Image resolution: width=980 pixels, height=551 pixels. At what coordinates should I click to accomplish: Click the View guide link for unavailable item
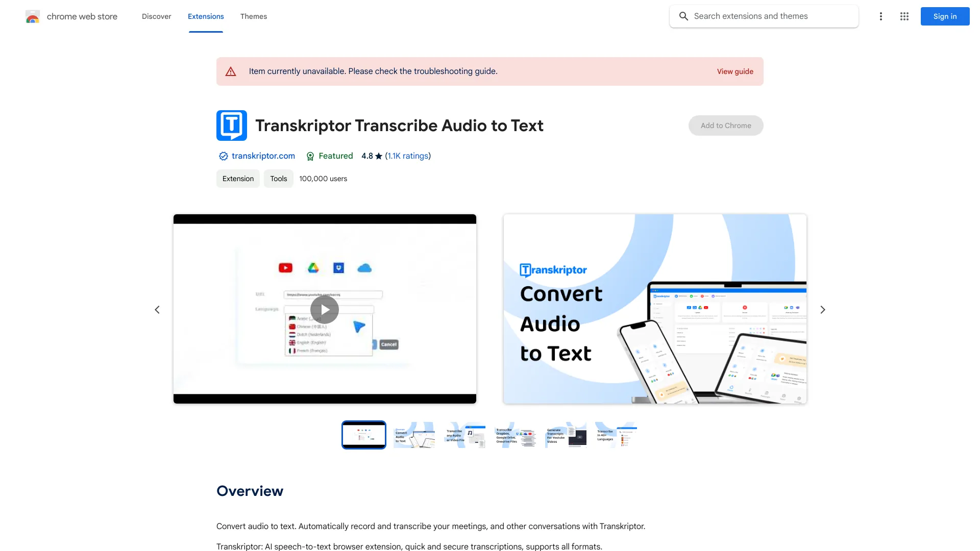pyautogui.click(x=735, y=71)
